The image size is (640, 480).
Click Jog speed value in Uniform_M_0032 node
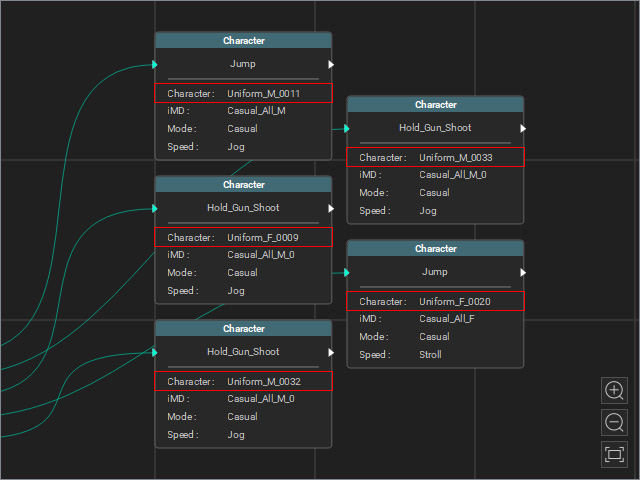tap(236, 435)
